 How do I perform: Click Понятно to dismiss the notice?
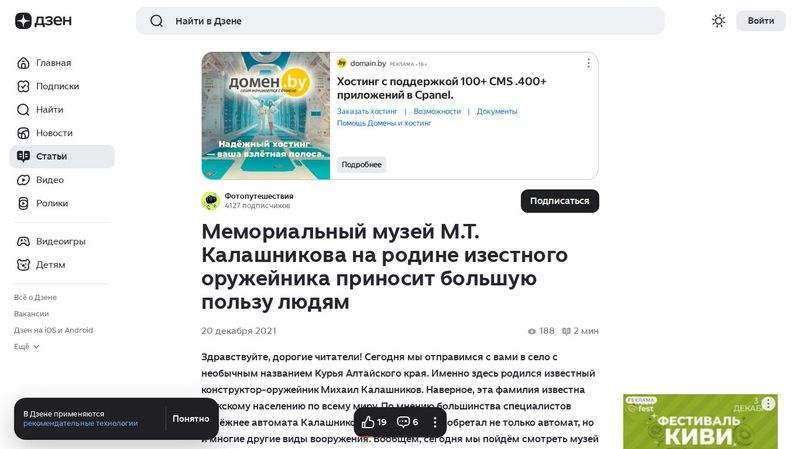(191, 419)
